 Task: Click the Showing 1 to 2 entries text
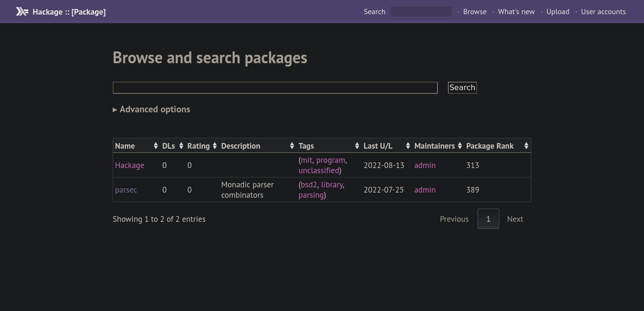[x=159, y=219]
